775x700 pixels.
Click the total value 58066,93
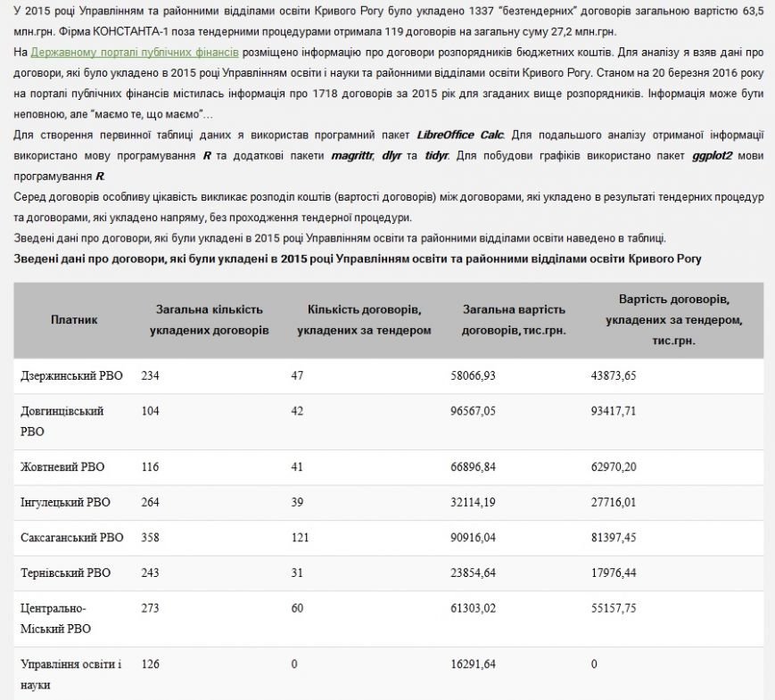point(473,375)
